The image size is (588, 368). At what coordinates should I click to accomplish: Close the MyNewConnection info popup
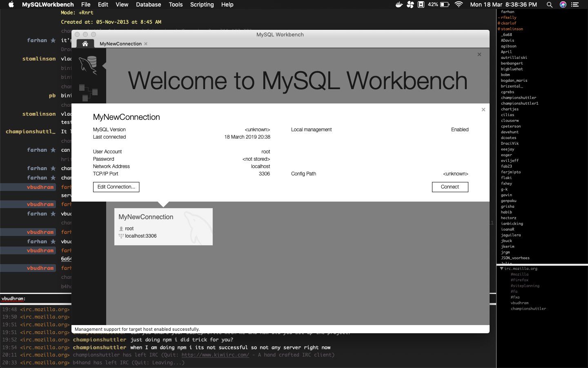tap(483, 110)
